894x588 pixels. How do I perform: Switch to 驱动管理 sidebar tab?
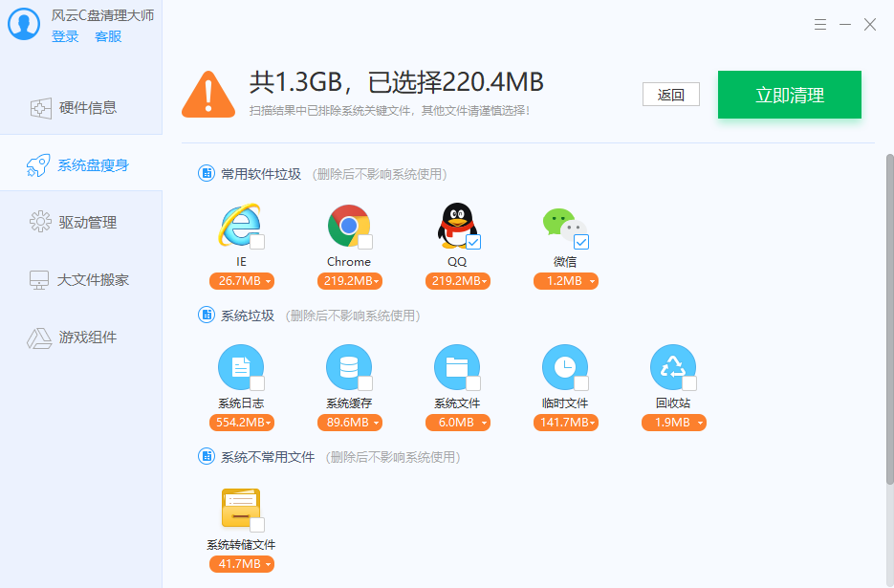coord(81,222)
